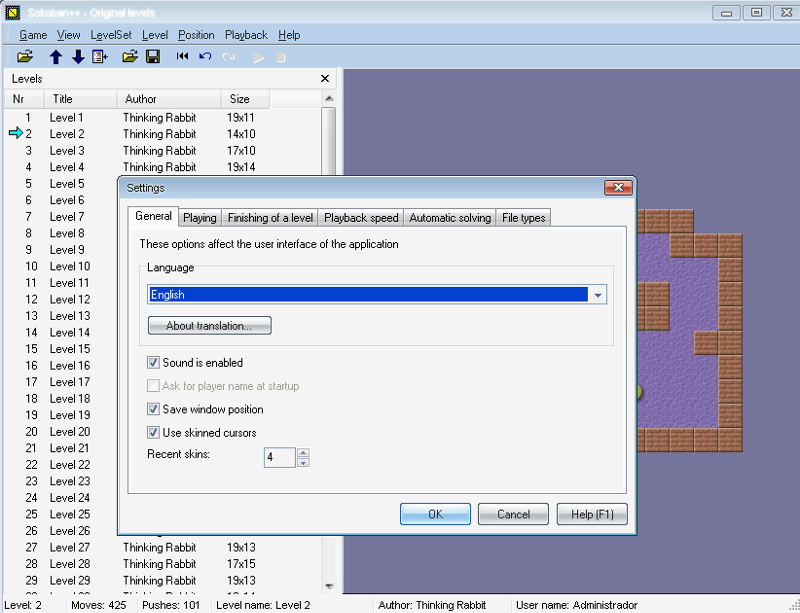This screenshot has height=613, width=800.
Task: Click the Recent skins number field
Action: [279, 458]
